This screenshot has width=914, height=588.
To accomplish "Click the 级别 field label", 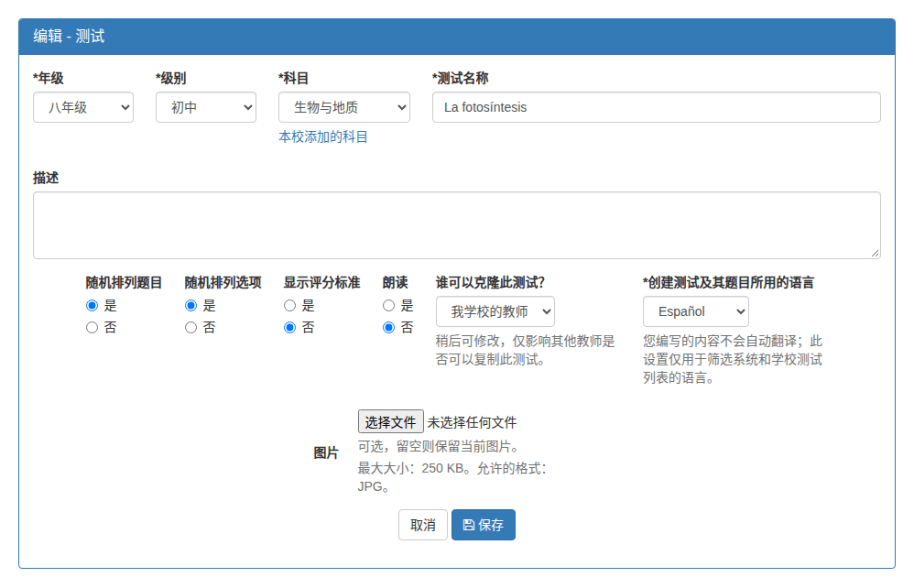I will click(170, 78).
